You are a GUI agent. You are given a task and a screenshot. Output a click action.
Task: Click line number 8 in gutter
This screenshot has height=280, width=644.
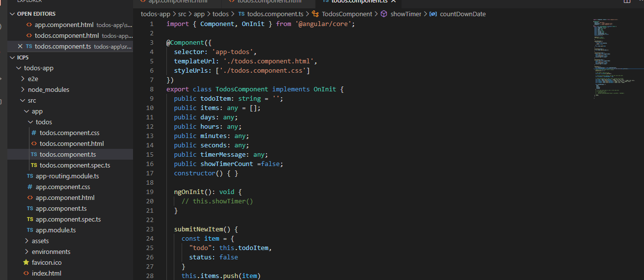(x=152, y=89)
